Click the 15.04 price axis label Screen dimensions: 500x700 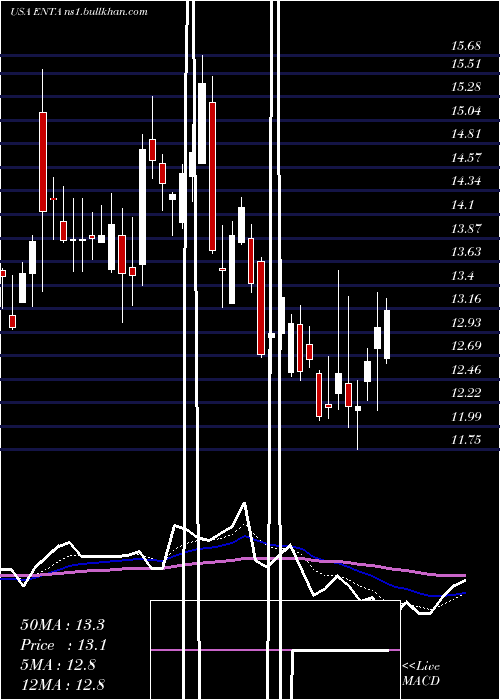[x=466, y=110]
